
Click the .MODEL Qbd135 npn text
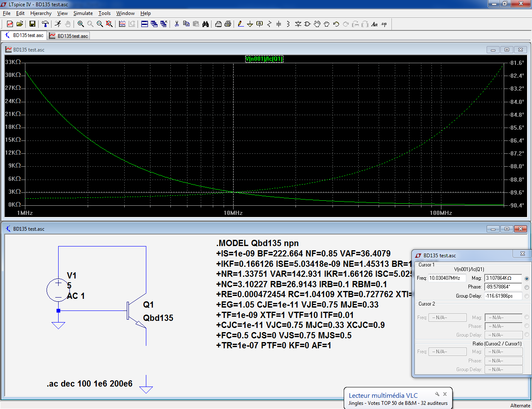point(257,243)
